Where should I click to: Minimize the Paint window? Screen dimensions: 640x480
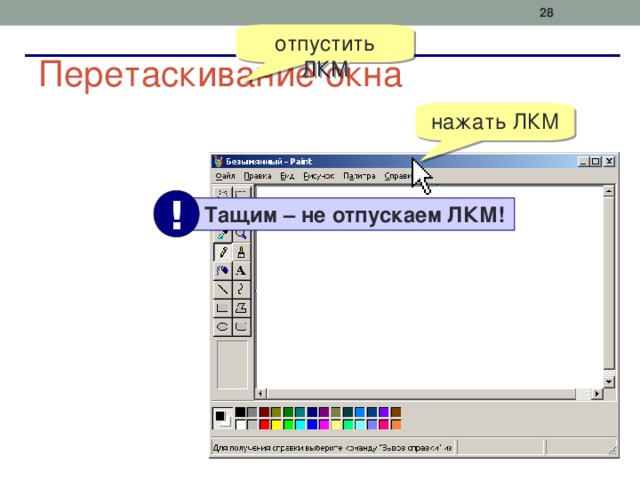tap(583, 161)
